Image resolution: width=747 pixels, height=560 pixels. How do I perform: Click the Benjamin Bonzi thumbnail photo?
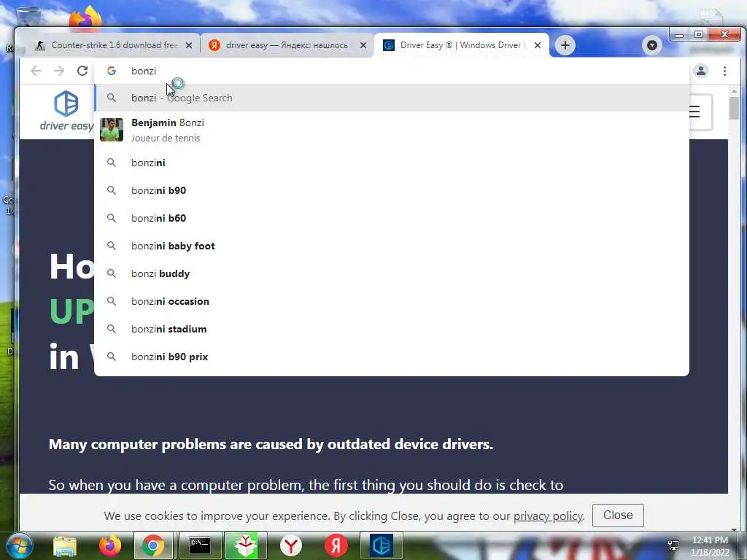pos(112,130)
